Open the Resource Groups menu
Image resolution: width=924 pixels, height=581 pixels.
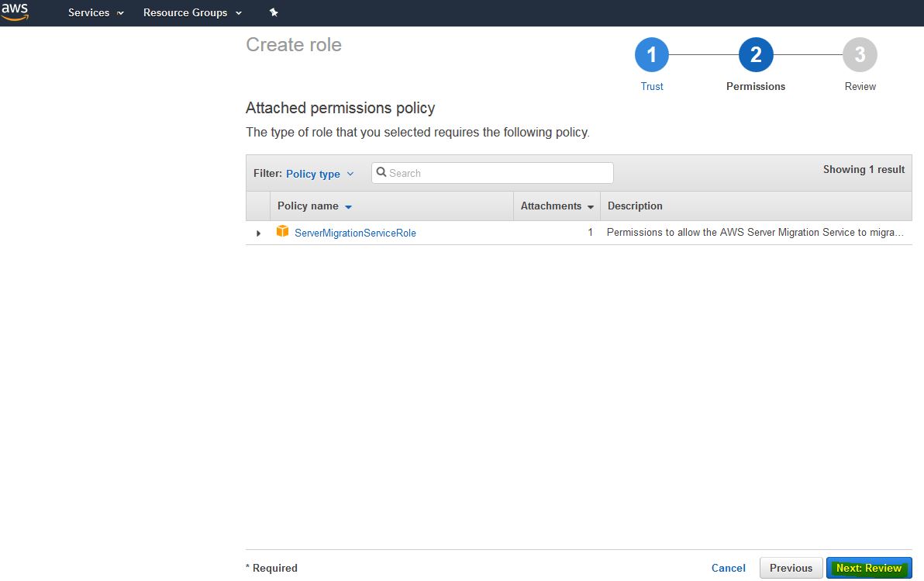click(x=192, y=12)
